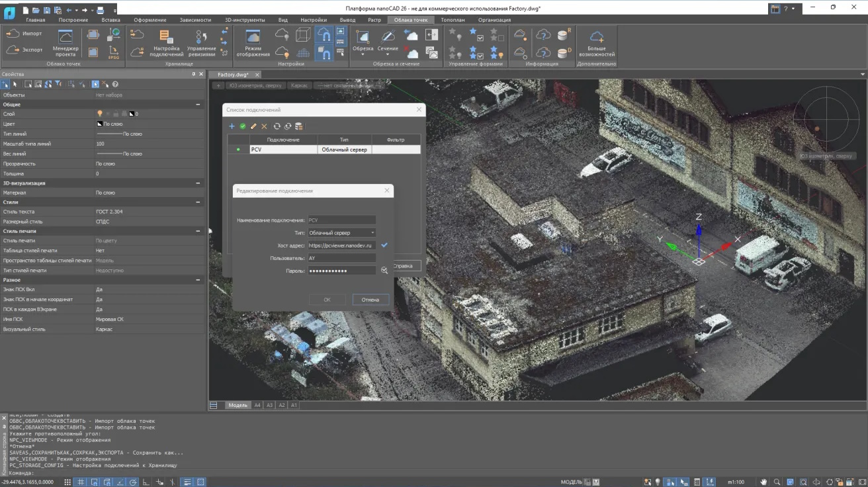Collapse the 3D-визуализация properties section

point(198,183)
